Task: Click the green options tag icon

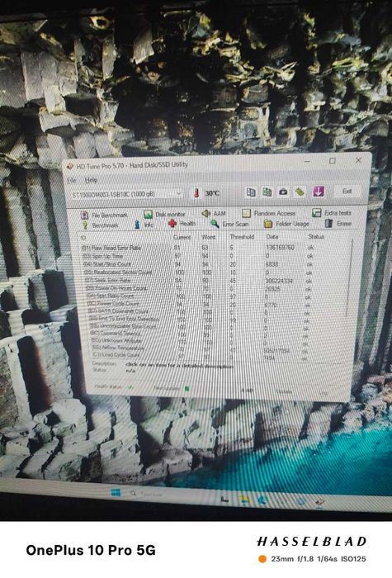Action: click(300, 192)
